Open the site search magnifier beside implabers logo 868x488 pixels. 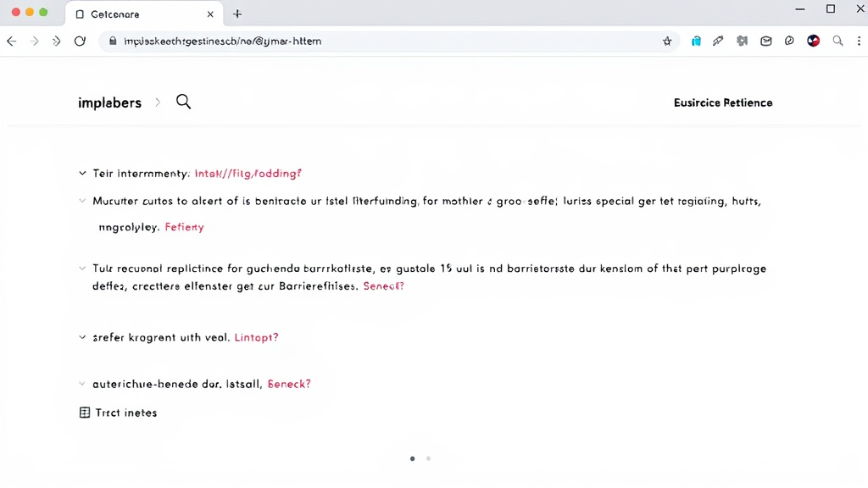(184, 102)
